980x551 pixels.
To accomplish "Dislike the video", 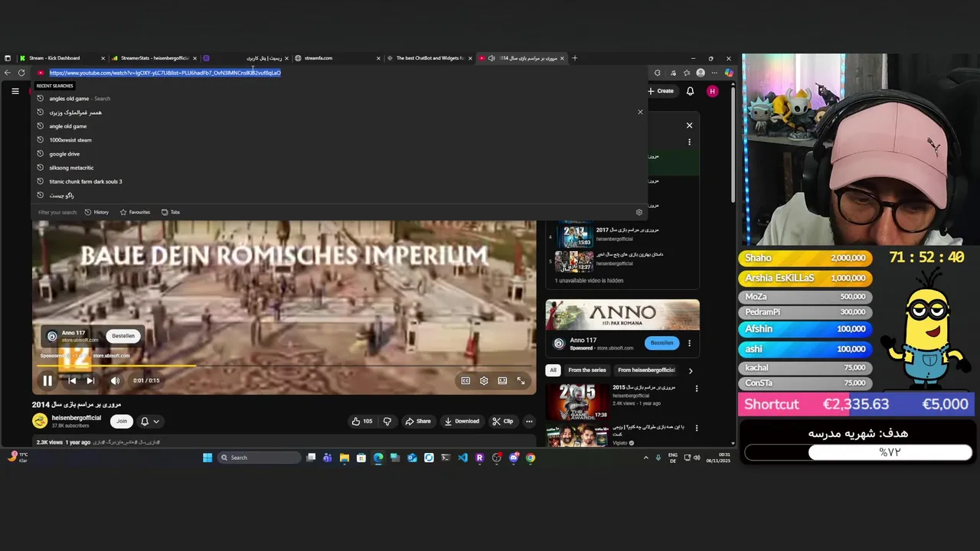I will 387,421.
